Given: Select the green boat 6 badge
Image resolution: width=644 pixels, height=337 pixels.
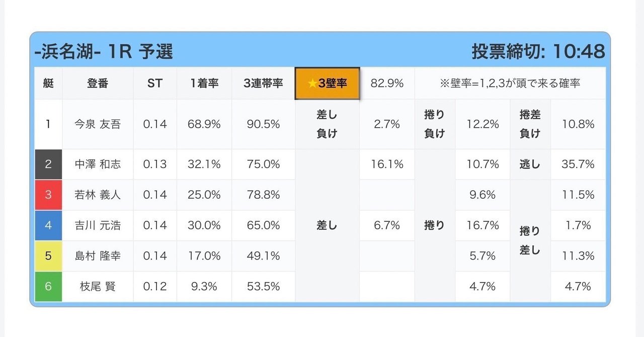Looking at the screenshot, I should [48, 287].
